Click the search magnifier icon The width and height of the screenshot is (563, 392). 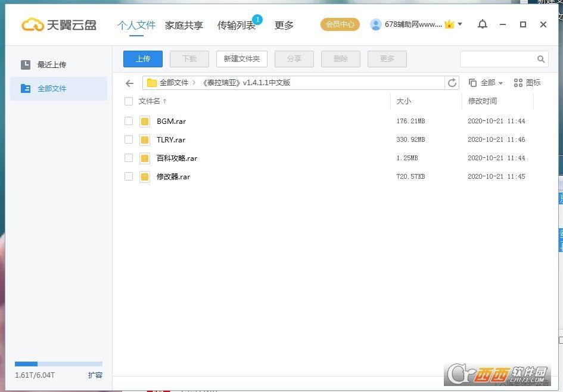click(541, 59)
